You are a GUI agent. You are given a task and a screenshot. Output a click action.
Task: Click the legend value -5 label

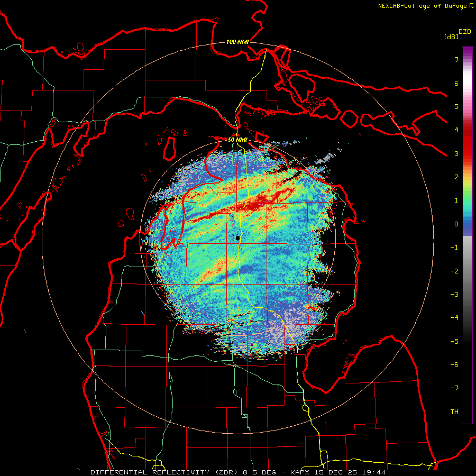point(454,342)
